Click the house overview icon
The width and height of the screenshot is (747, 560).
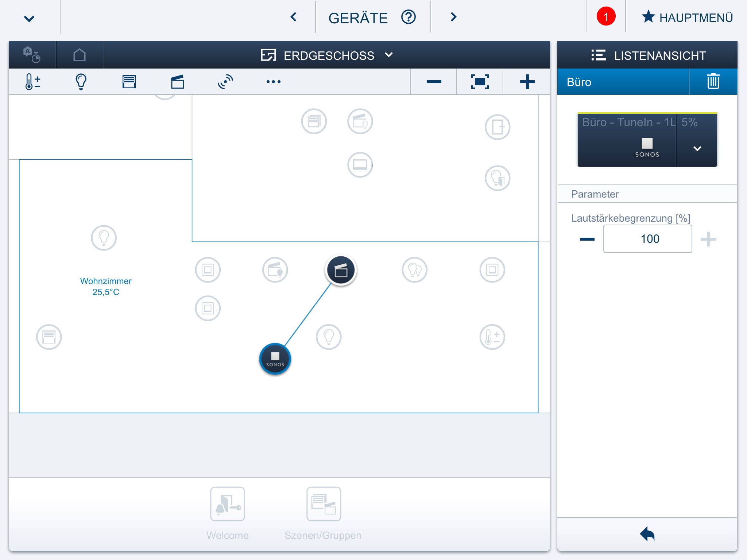pyautogui.click(x=80, y=55)
